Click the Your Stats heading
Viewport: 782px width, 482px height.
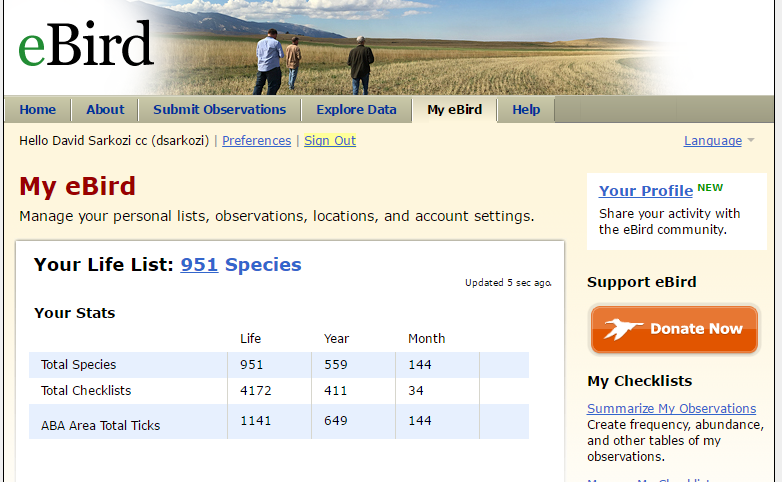(x=74, y=313)
